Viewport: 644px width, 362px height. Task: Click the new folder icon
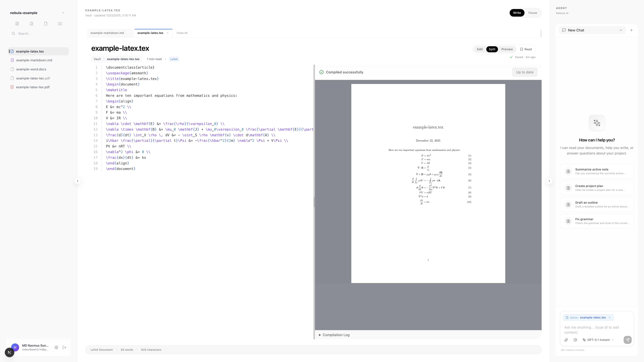[60, 24]
